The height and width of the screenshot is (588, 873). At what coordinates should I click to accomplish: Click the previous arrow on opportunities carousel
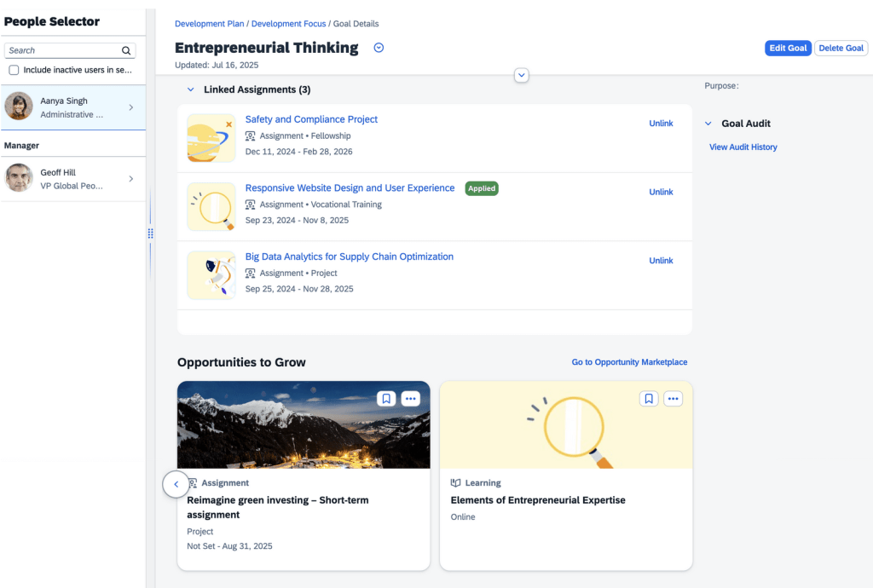point(176,483)
